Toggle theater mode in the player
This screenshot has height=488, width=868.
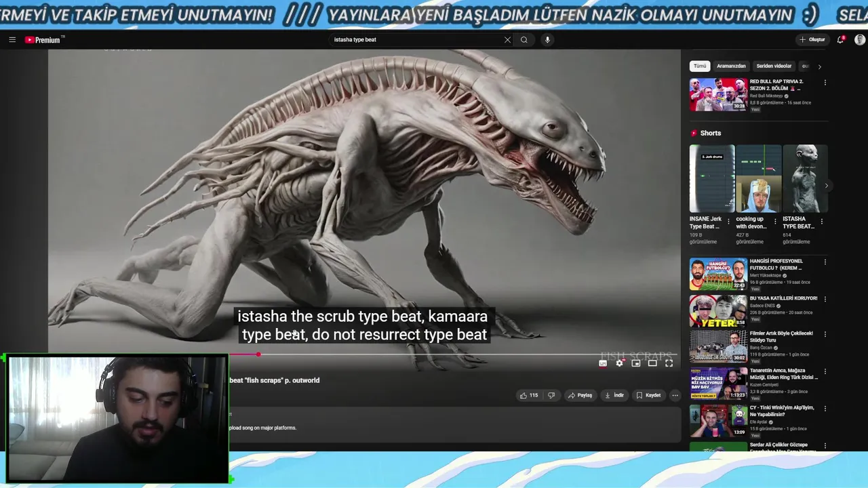pos(652,363)
